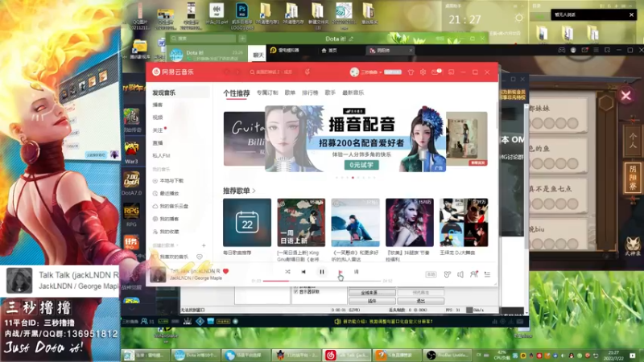Go back with the NetEase back arrow
This screenshot has height=362, width=644.
[227, 72]
